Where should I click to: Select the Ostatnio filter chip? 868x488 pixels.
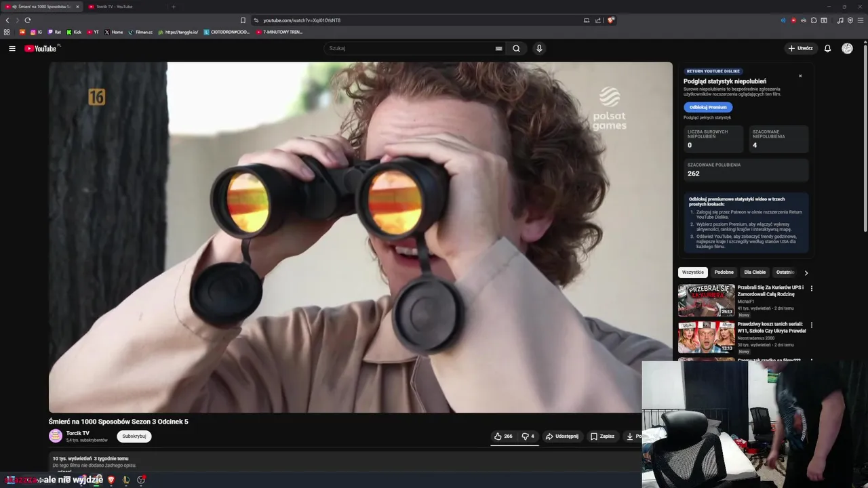pyautogui.click(x=785, y=272)
